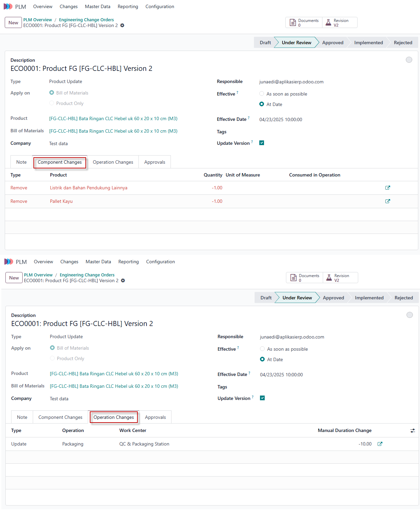Open column settings adjuster in Operation Changes table
Screen dimensions: 420x513
click(x=413, y=431)
